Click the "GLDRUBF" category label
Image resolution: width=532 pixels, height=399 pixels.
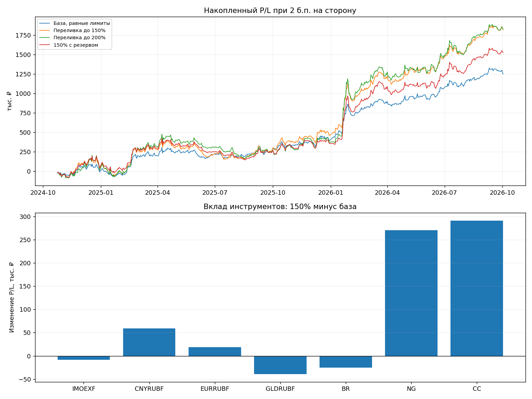click(x=280, y=389)
